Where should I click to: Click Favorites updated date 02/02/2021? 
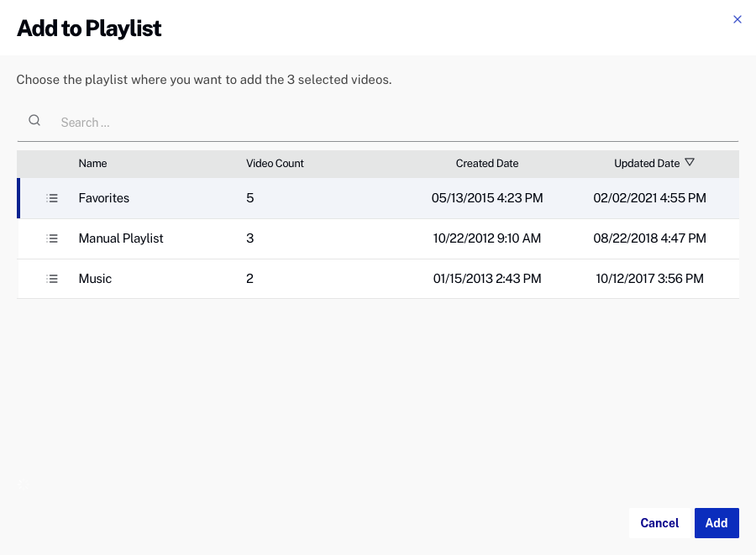pyautogui.click(x=649, y=198)
